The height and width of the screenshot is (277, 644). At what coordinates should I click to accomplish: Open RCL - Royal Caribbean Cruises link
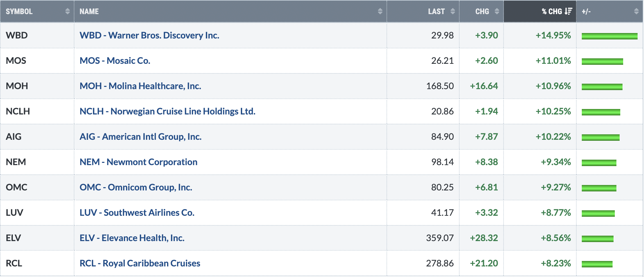[x=140, y=263]
